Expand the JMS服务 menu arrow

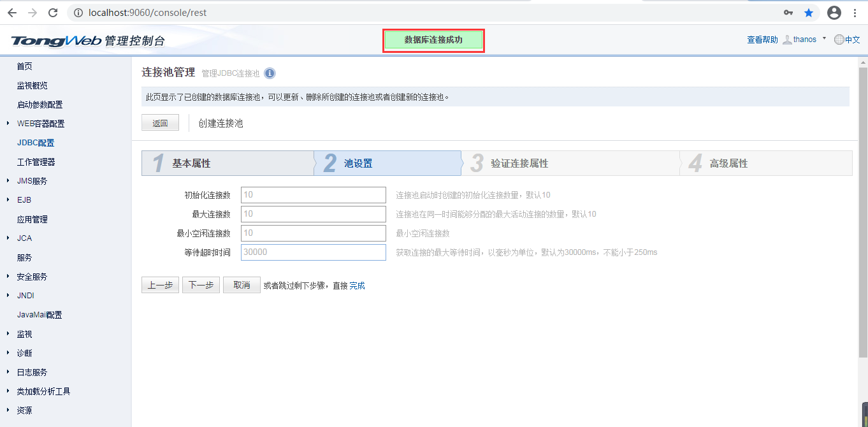[x=8, y=181]
